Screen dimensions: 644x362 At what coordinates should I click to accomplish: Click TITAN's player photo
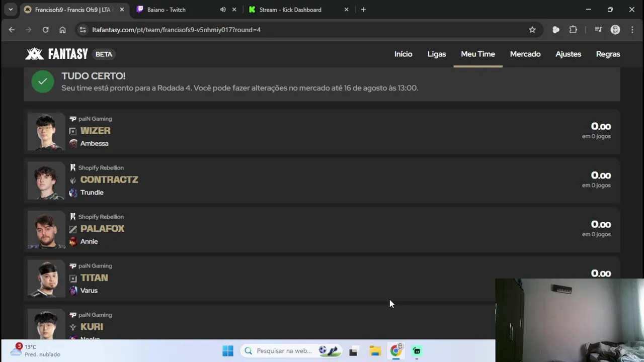(46, 279)
